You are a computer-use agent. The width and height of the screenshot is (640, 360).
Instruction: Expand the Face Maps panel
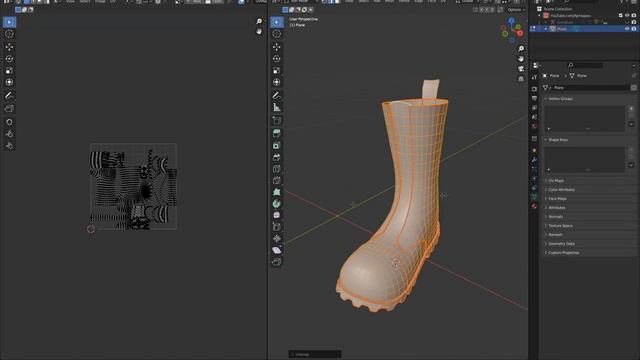[590, 198]
